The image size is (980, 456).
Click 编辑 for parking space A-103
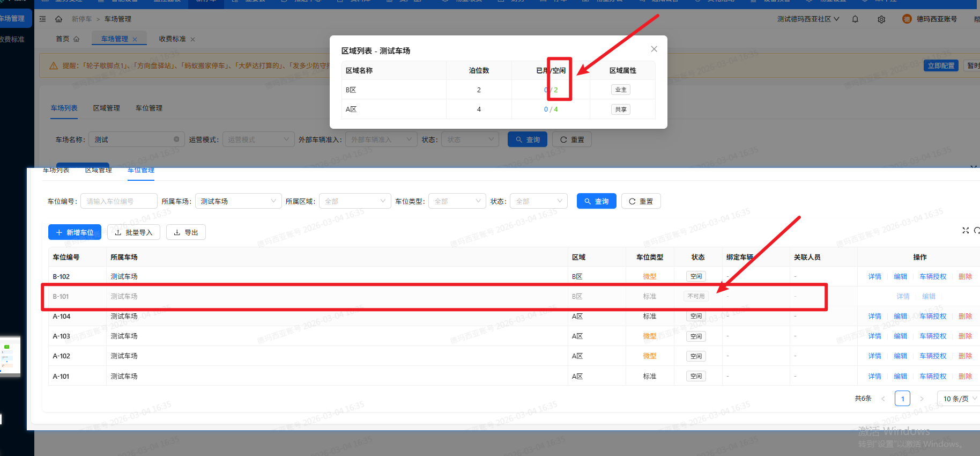(901, 336)
